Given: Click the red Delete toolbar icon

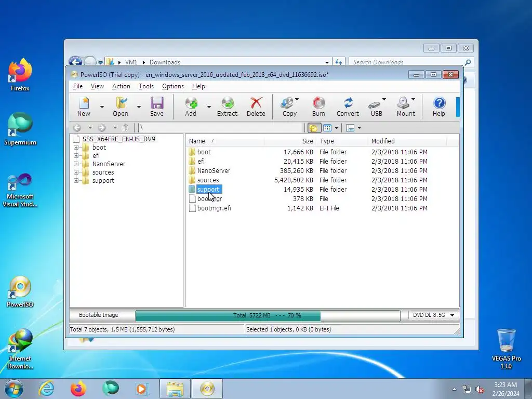Looking at the screenshot, I should pos(256,107).
